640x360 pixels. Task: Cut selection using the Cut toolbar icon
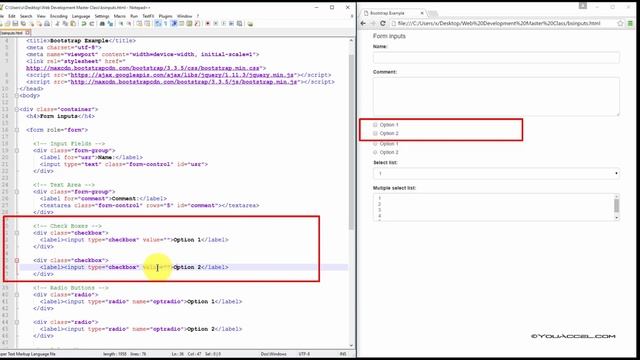click(x=57, y=24)
